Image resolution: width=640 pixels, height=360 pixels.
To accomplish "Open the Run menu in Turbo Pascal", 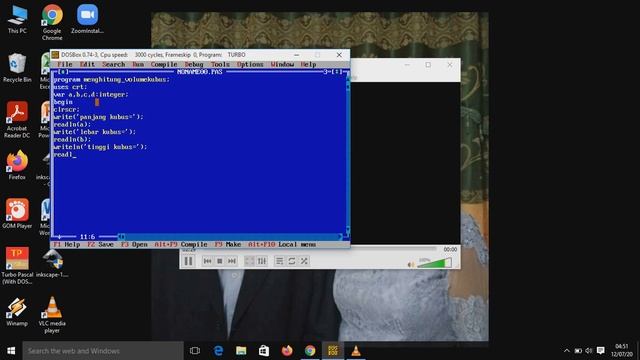I will click(x=138, y=64).
